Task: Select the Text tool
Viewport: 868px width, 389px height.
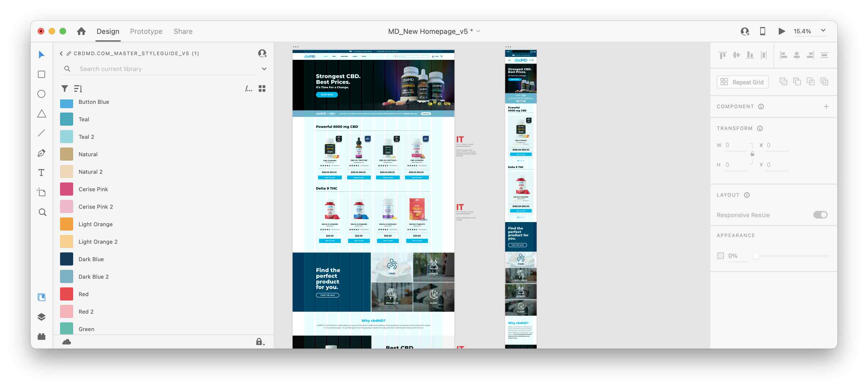Action: [41, 173]
